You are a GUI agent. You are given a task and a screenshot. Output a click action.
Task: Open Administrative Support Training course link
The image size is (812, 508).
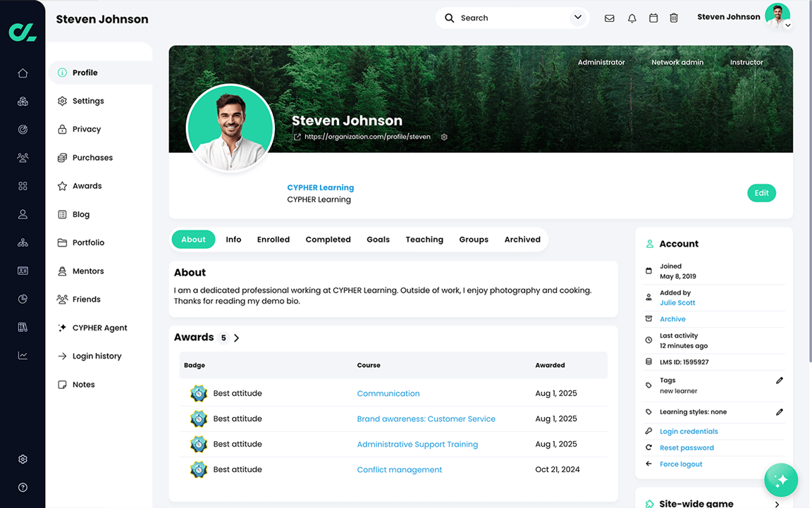point(417,445)
